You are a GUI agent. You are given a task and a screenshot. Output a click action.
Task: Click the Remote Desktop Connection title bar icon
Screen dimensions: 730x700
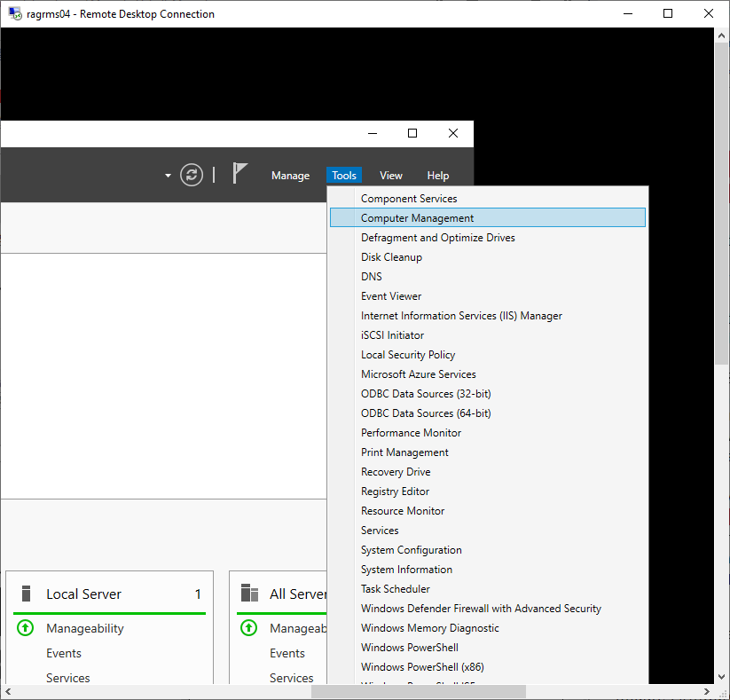(15, 13)
